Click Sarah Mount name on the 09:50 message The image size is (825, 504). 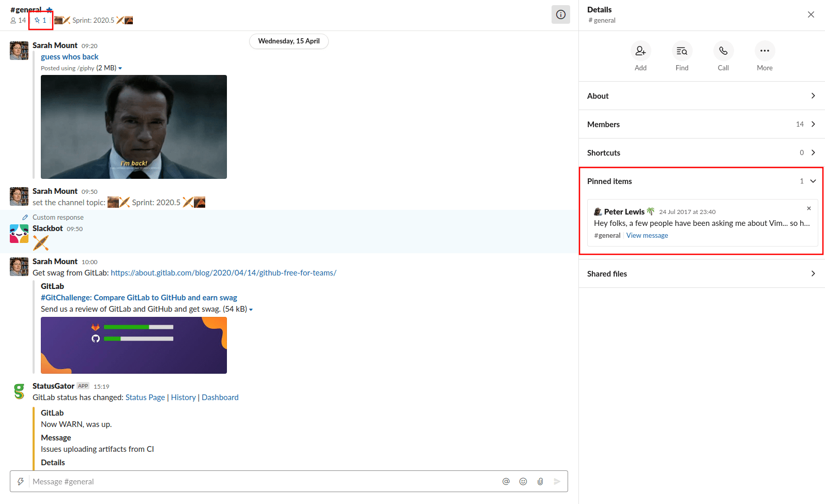click(x=55, y=191)
